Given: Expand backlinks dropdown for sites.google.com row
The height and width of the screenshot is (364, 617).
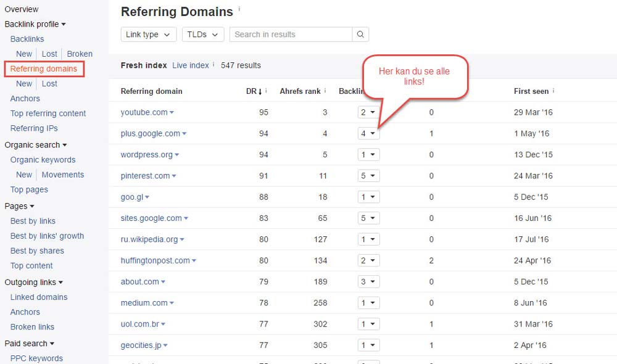Looking at the screenshot, I should click(x=369, y=218).
